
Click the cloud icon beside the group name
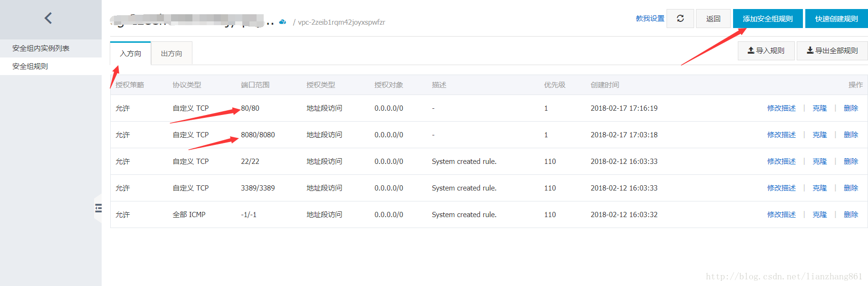pos(283,22)
